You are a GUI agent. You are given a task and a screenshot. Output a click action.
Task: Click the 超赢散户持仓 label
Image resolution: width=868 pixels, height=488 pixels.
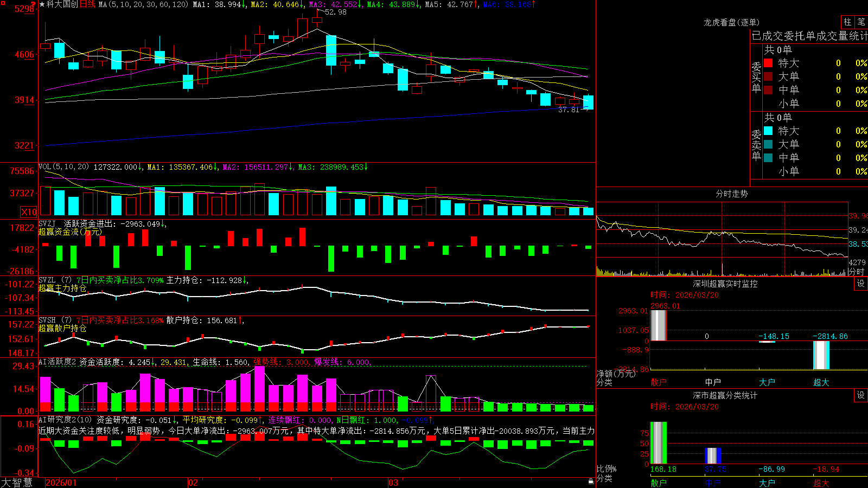point(62,328)
